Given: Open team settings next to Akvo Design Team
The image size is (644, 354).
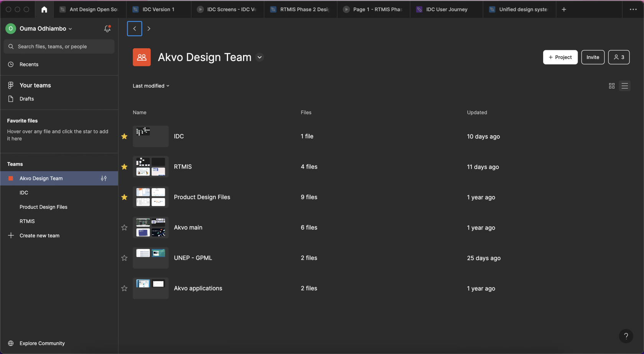Looking at the screenshot, I should click(x=104, y=178).
